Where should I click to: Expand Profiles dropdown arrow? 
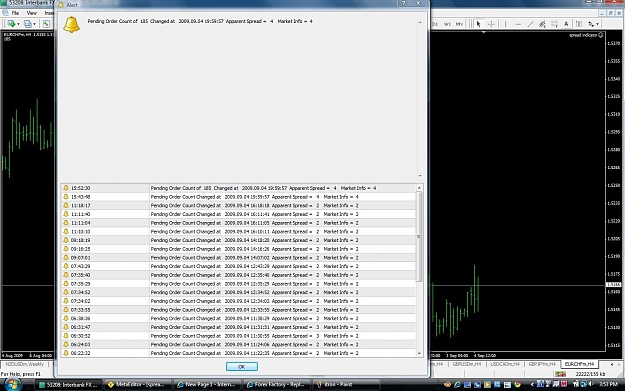34,24
